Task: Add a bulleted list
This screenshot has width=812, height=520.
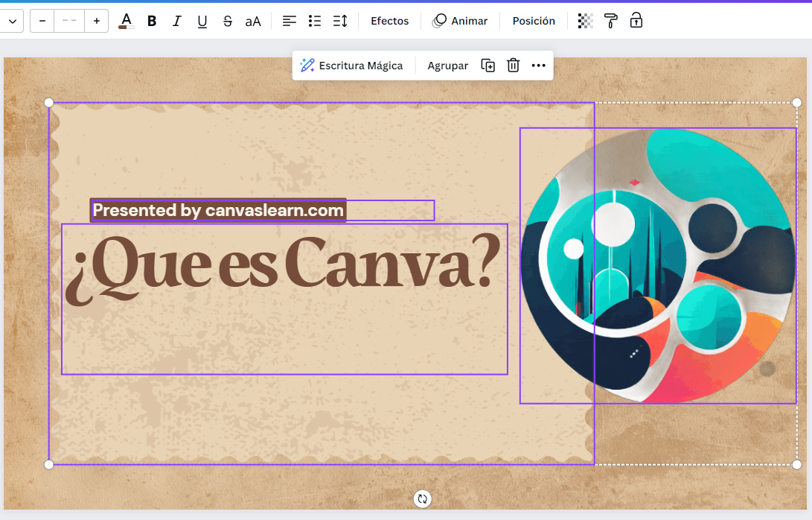Action: (x=314, y=21)
